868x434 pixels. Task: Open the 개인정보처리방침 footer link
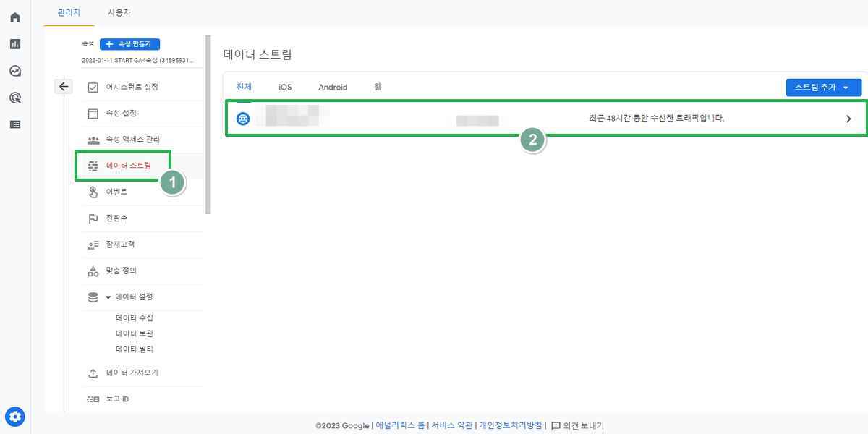click(511, 426)
